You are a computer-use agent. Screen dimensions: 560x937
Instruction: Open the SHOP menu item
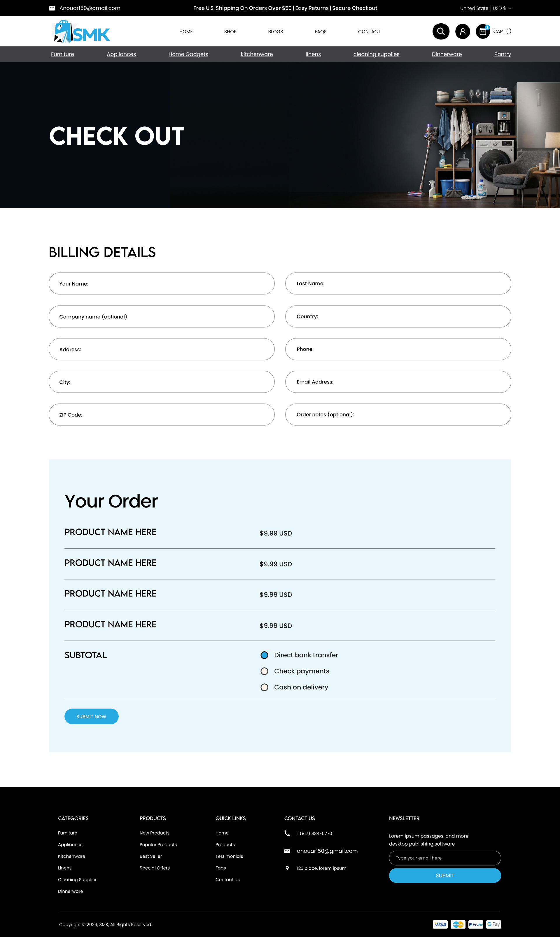pos(230,32)
